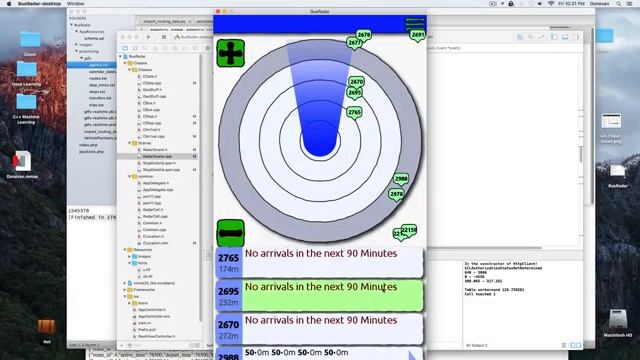The image size is (640, 360).
Task: Show Xcode standard editor button
Action: coord(520,37)
